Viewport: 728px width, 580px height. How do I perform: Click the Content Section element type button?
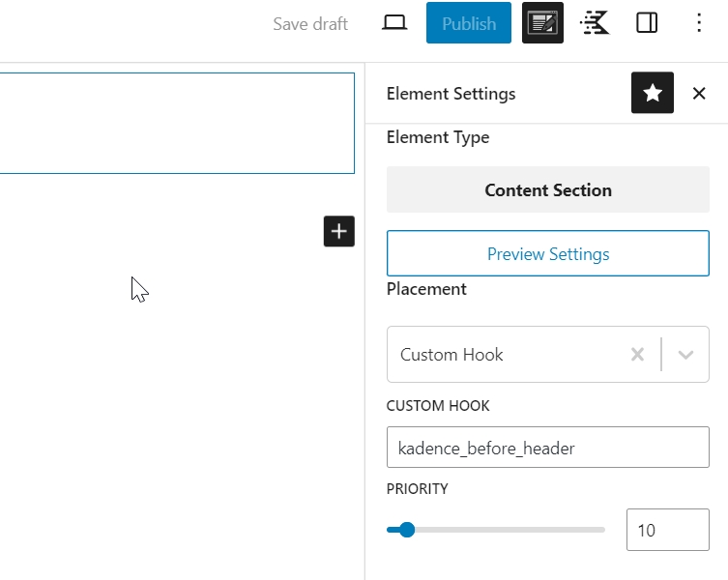(x=547, y=190)
